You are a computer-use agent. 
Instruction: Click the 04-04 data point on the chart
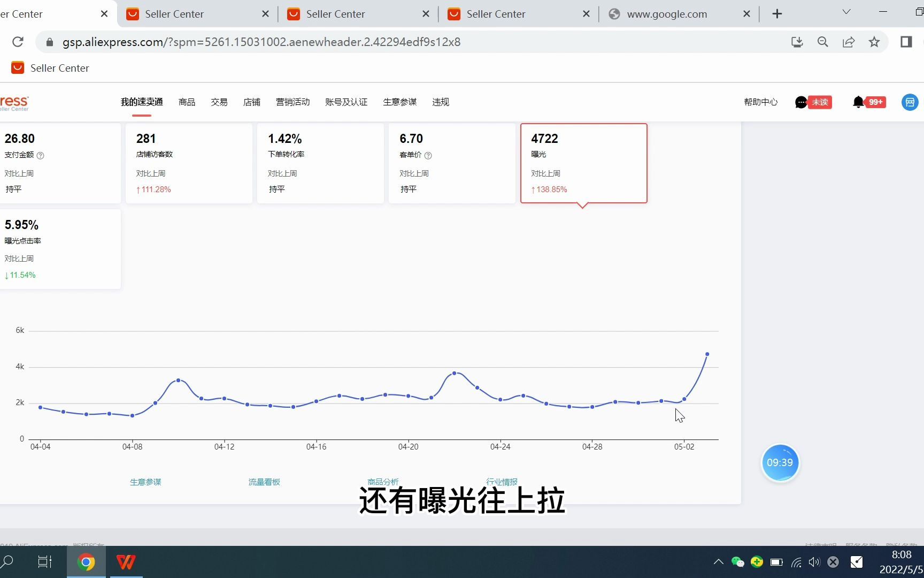pos(41,407)
